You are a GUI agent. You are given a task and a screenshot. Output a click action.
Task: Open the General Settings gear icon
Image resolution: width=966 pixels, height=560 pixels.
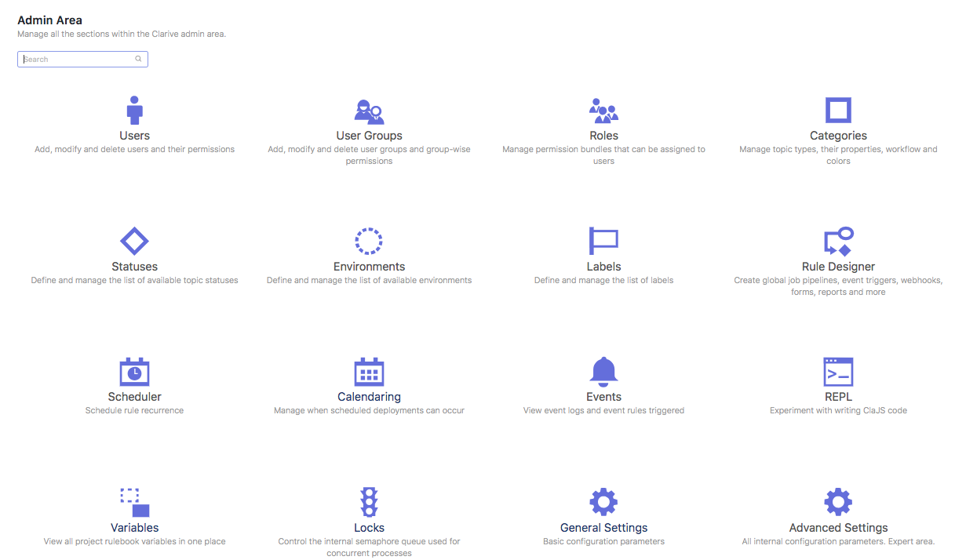click(603, 502)
